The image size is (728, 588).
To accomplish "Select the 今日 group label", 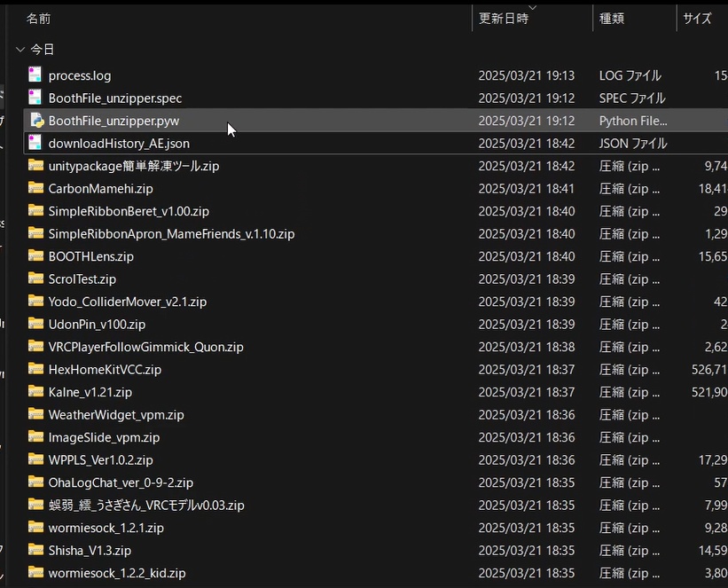I will 43,50.
